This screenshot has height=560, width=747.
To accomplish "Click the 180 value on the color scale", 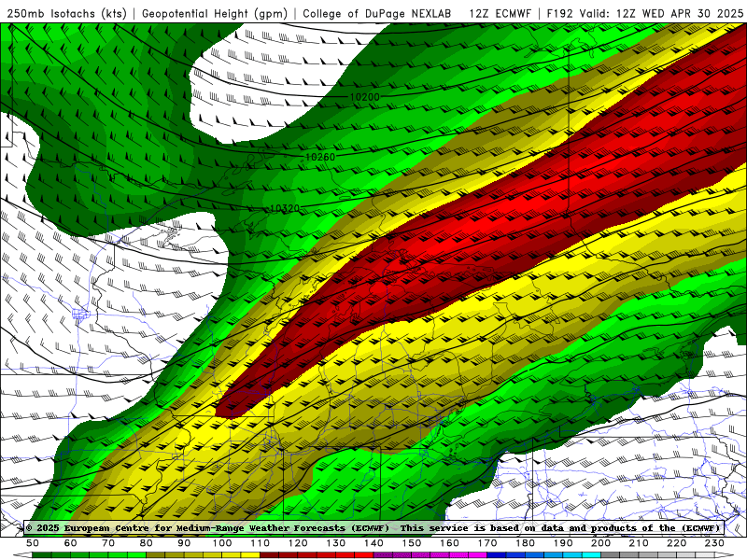I will 525,543.
